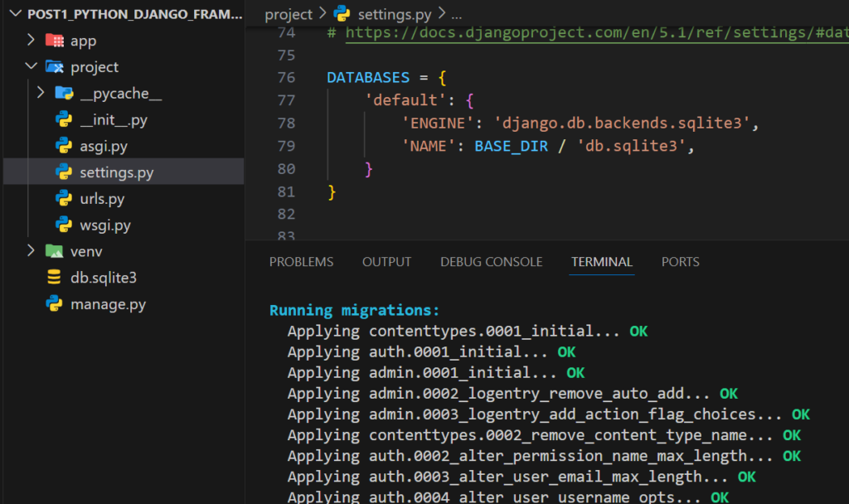Select the TERMINAL tab
849x504 pixels.
click(602, 261)
